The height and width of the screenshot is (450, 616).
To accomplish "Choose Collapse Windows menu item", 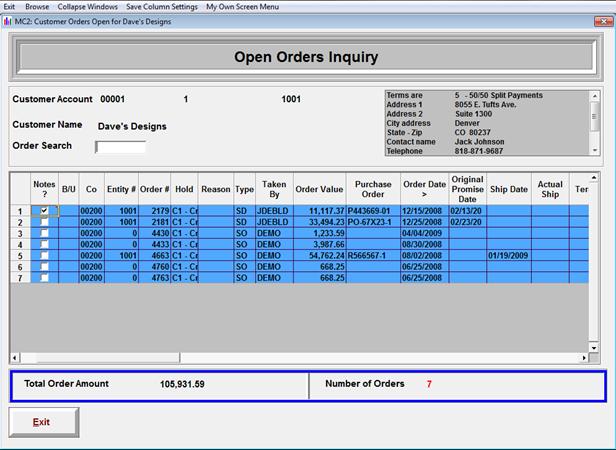I will 88,7.
